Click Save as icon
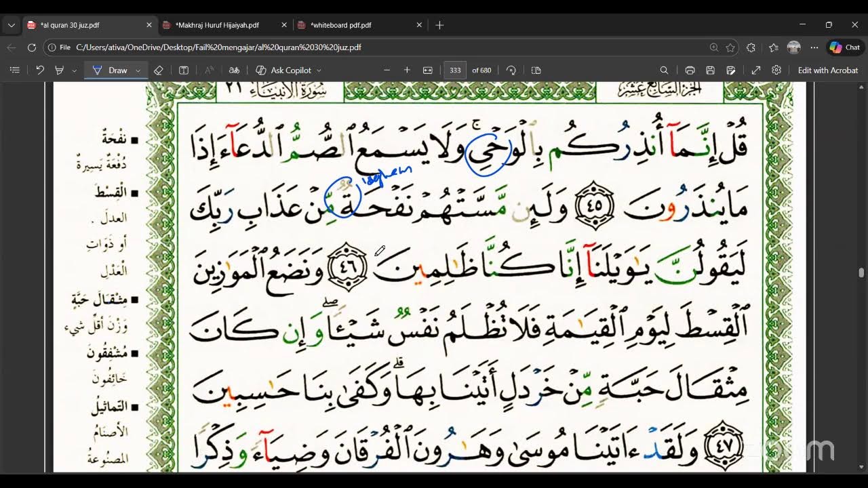This screenshot has width=868, height=488. [730, 70]
